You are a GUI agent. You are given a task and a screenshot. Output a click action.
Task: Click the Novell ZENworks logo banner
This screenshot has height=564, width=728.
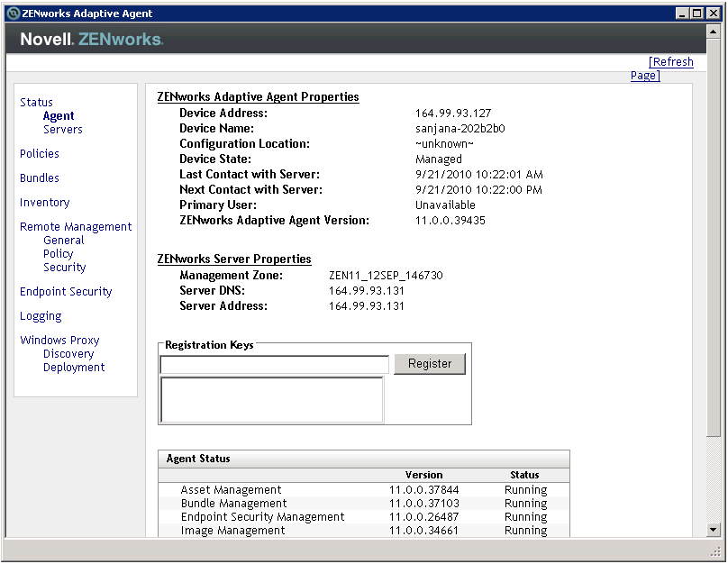click(x=92, y=39)
